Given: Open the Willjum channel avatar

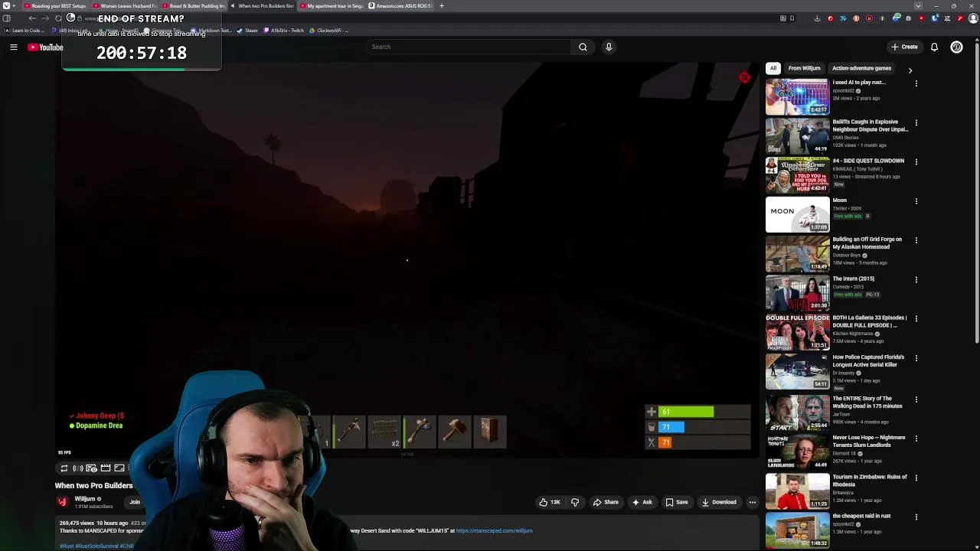Looking at the screenshot, I should [x=62, y=502].
